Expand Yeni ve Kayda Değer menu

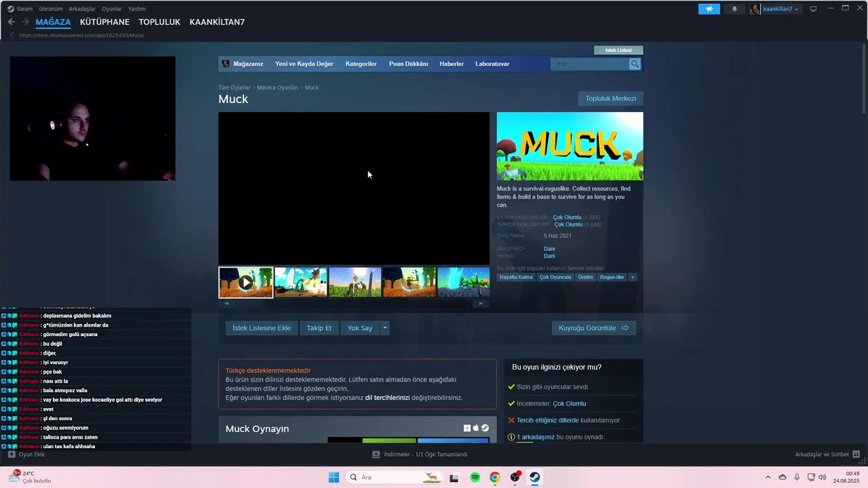click(304, 64)
